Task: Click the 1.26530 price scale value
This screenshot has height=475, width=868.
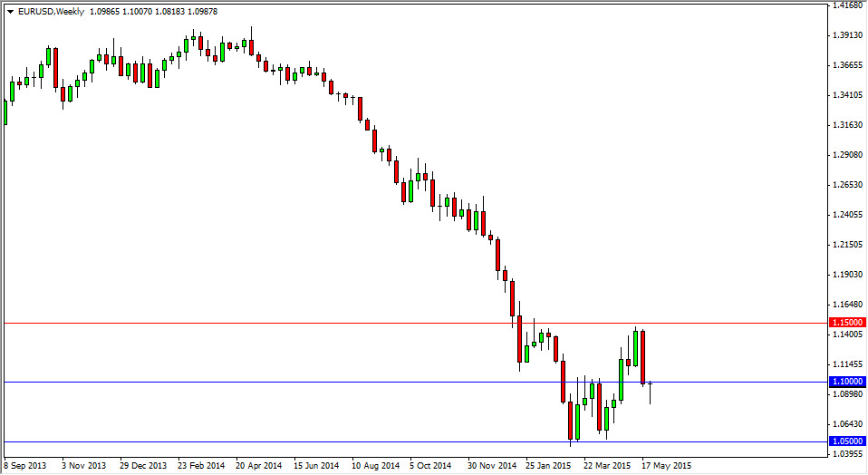Action: [x=847, y=185]
